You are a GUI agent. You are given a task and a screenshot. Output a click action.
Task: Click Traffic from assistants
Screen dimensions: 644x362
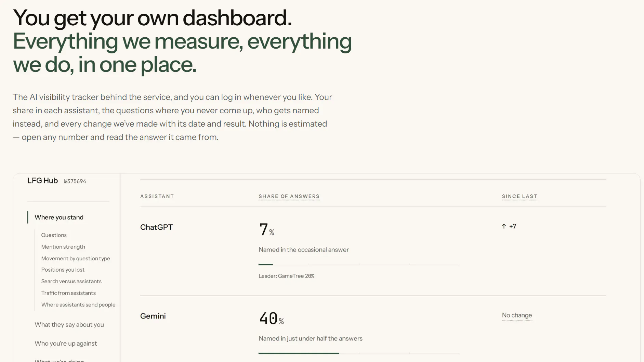[68, 293]
